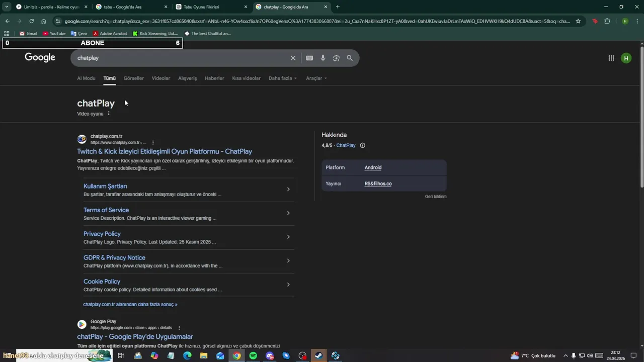This screenshot has width=644, height=362.
Task: Switch to Görseller results tab
Action: click(x=134, y=78)
